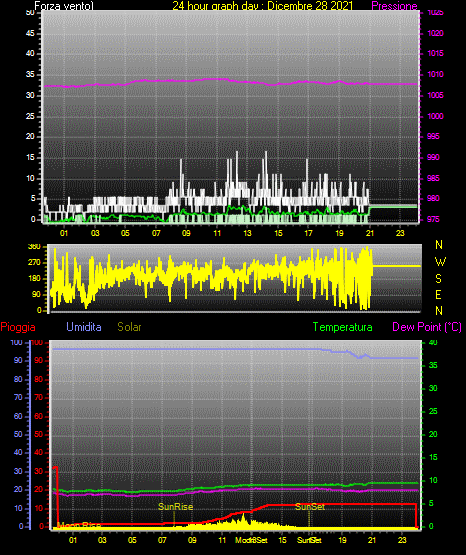Image resolution: width=466 pixels, height=555 pixels.
Task: Click the "SunSet" label above the red rain line
Action: pos(310,507)
